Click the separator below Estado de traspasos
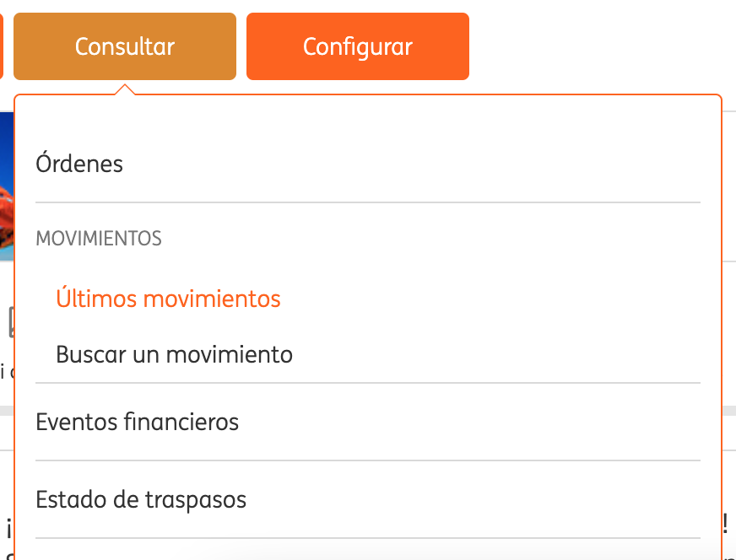736x560 pixels. click(368, 538)
